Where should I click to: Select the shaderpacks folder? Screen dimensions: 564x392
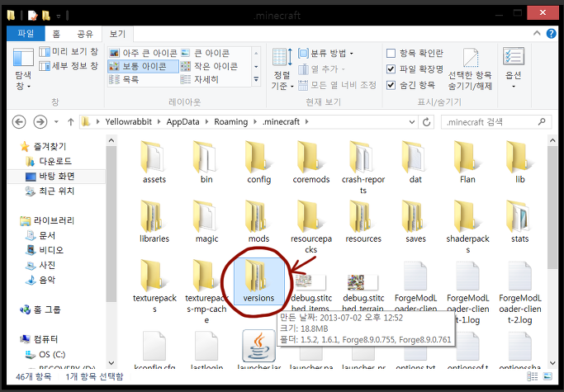point(467,227)
